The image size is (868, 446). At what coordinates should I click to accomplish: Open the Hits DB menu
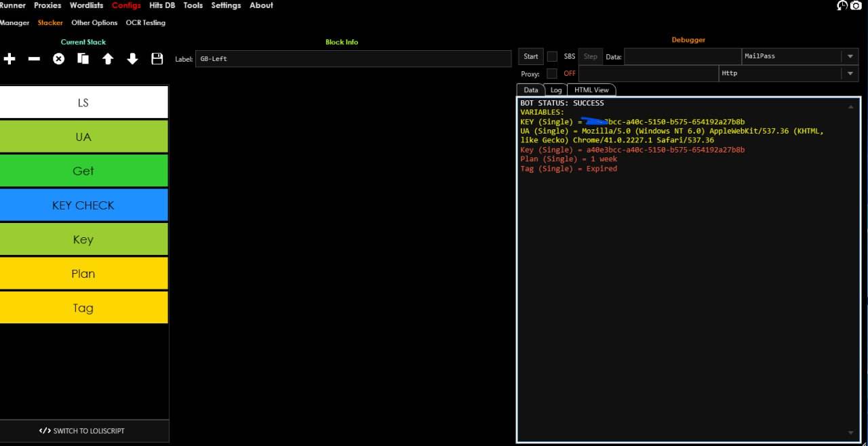coord(162,5)
